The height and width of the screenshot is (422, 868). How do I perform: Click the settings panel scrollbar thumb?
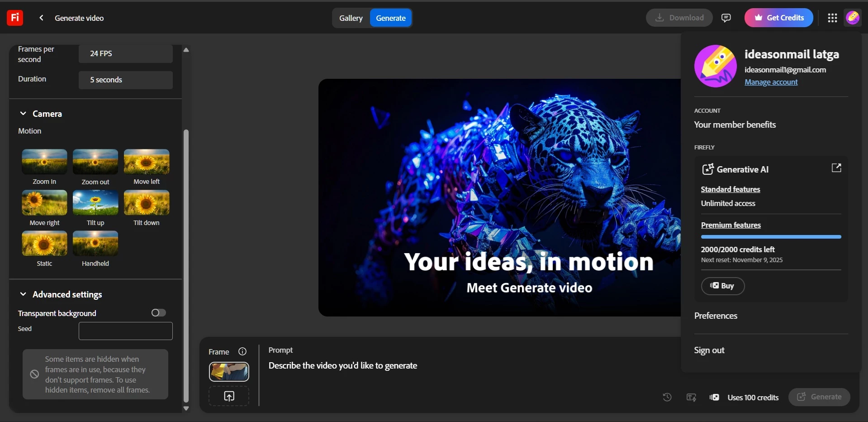pos(186,266)
